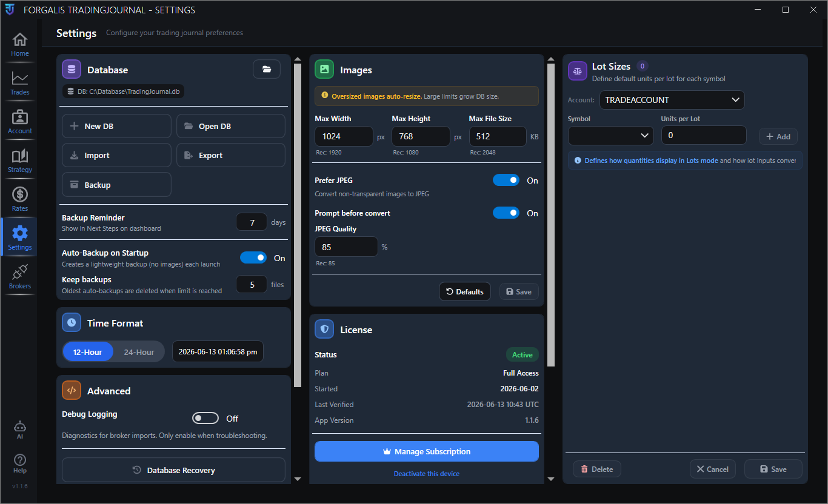This screenshot has height=504, width=828.
Task: Click Manage Subscription
Action: point(427,451)
